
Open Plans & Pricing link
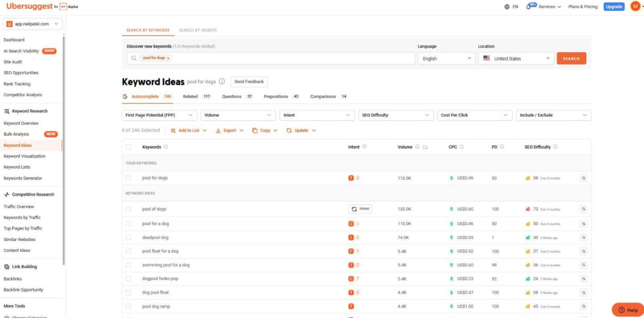(583, 7)
